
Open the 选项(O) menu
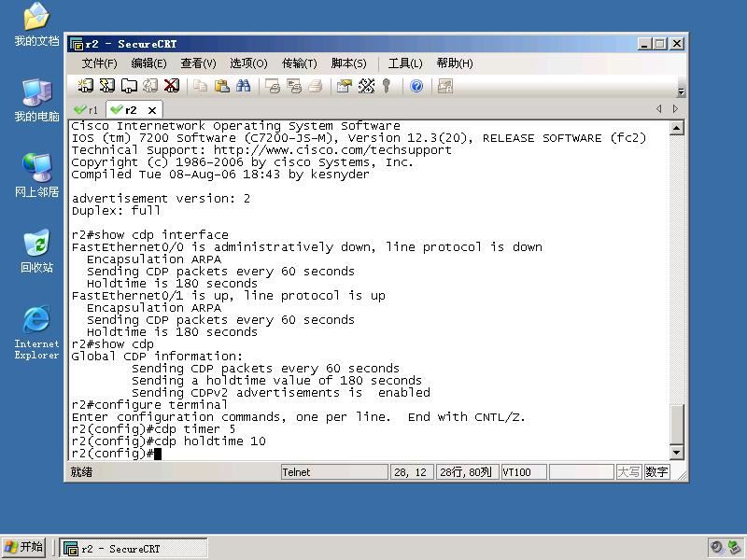click(x=248, y=63)
